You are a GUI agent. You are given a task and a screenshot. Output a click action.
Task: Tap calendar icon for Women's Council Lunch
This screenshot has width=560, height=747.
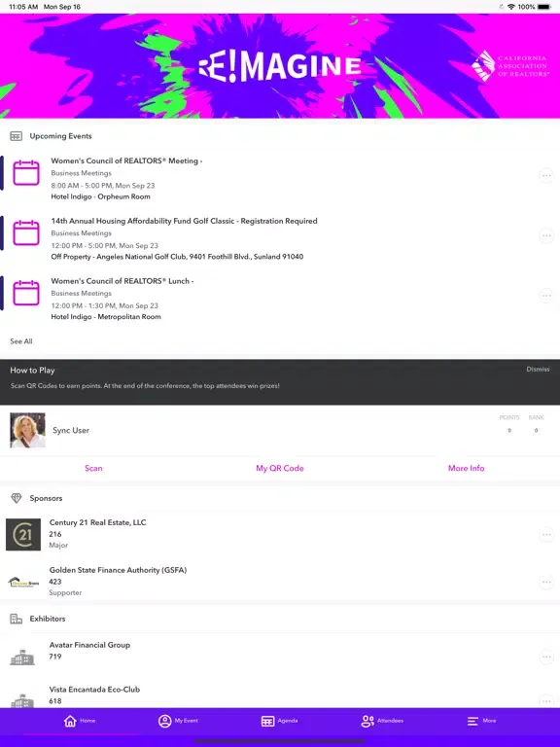pos(26,293)
